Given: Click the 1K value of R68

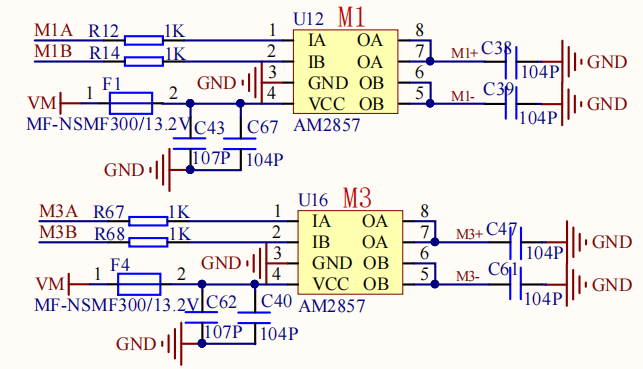Looking at the screenshot, I should point(180,234).
